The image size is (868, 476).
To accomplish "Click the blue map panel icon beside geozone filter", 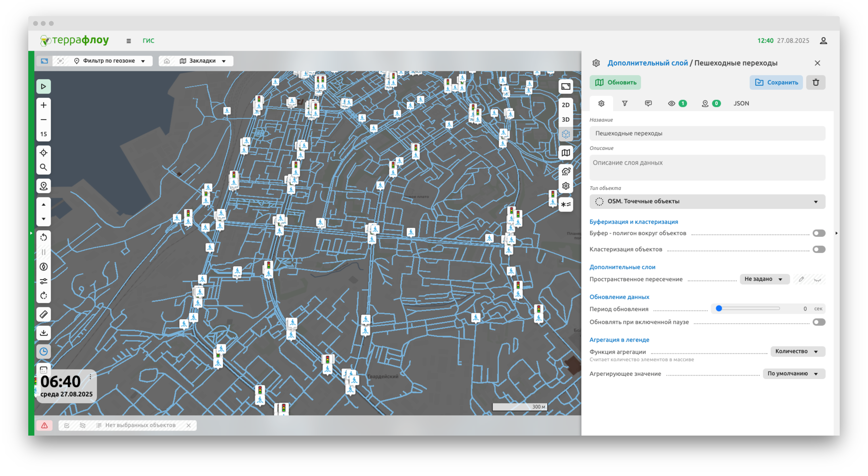I will click(44, 61).
